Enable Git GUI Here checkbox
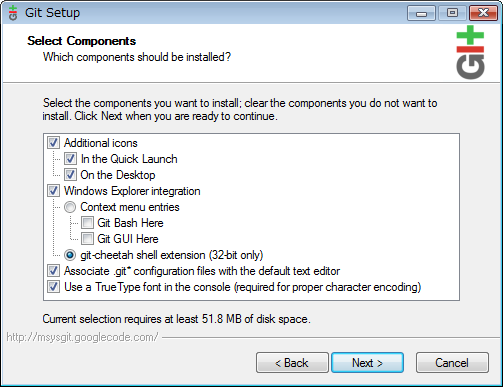This screenshot has width=503, height=387. [87, 239]
